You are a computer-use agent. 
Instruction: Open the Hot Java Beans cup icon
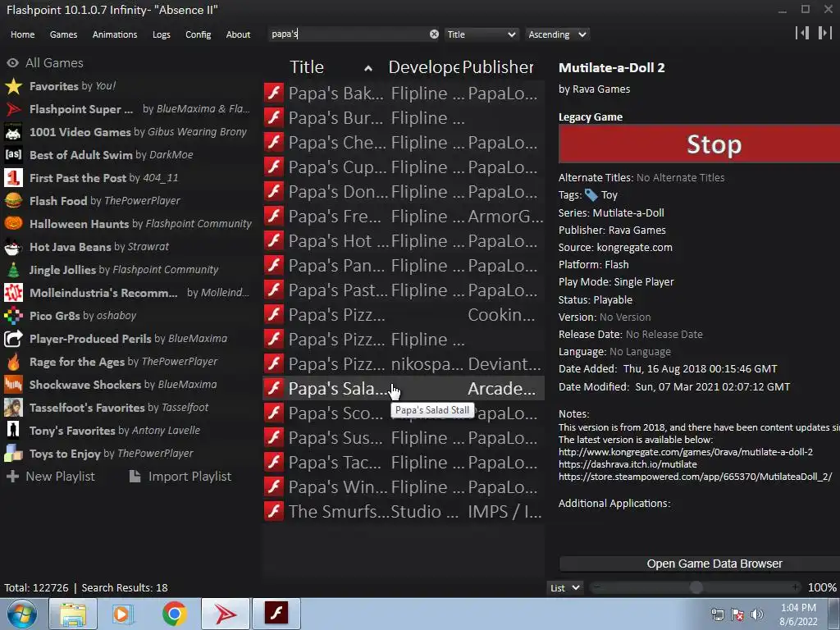pos(13,247)
